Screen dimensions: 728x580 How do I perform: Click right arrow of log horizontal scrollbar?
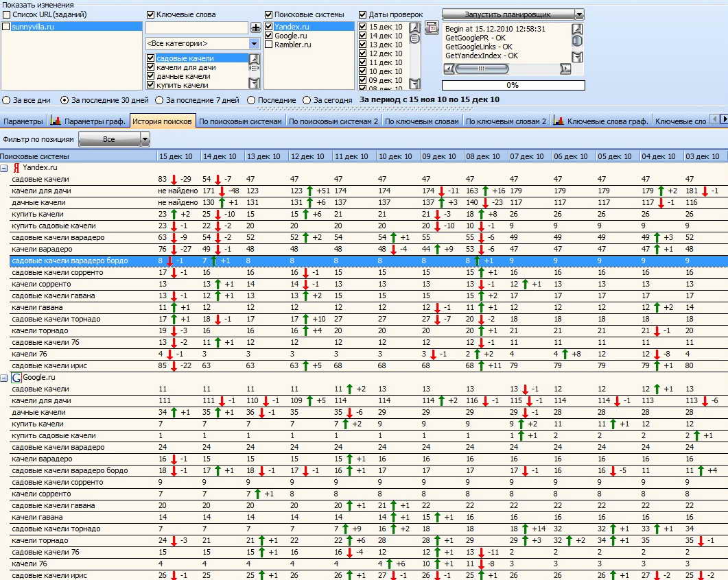565,69
